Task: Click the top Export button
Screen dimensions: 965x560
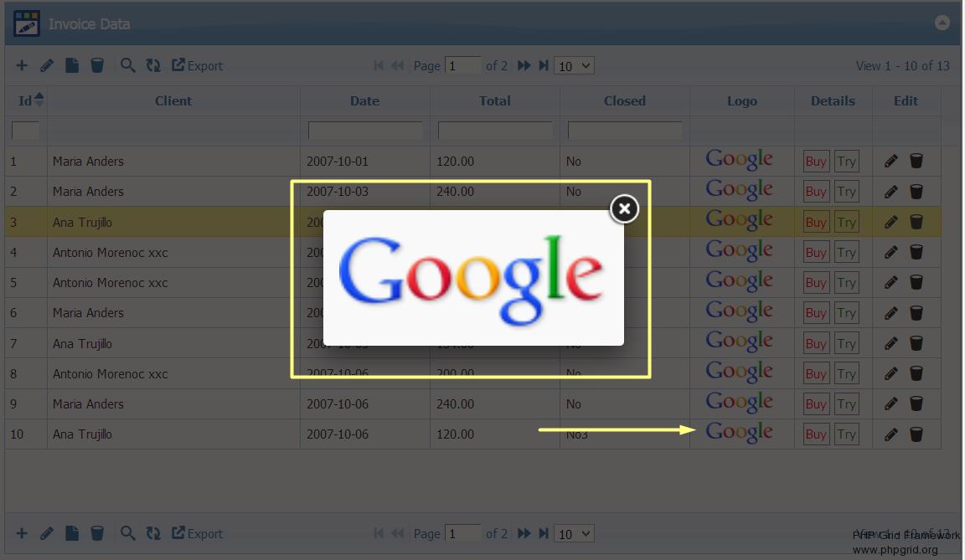Action: coord(198,65)
